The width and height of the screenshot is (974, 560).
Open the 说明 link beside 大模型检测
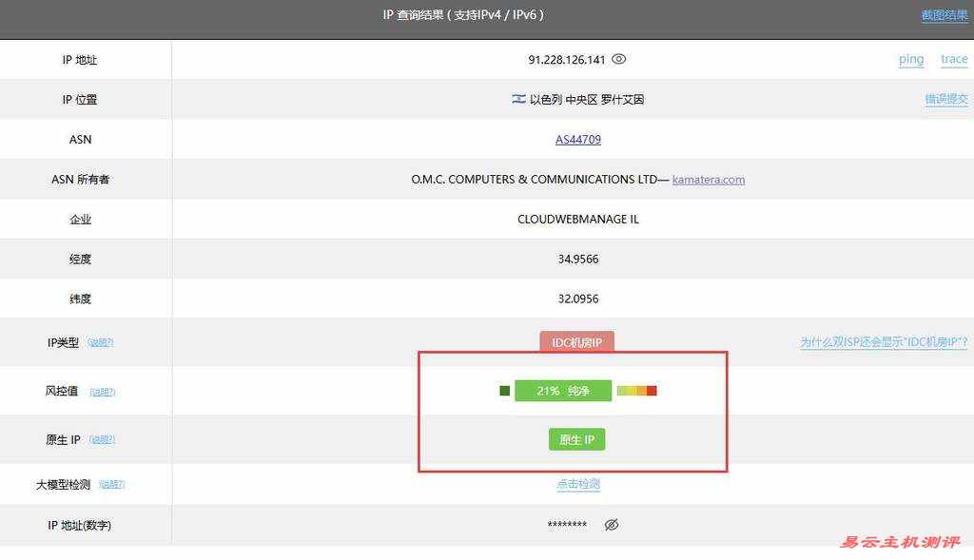pyautogui.click(x=112, y=484)
